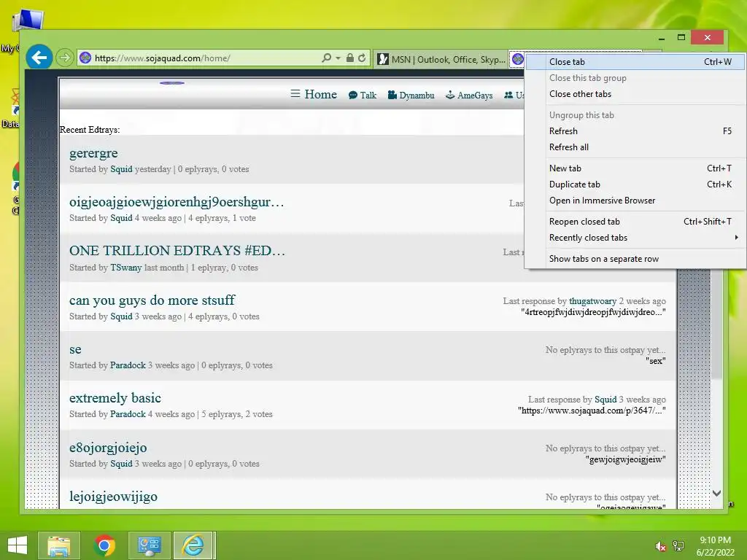Open File Explorer from taskbar
The height and width of the screenshot is (560, 747).
59,545
